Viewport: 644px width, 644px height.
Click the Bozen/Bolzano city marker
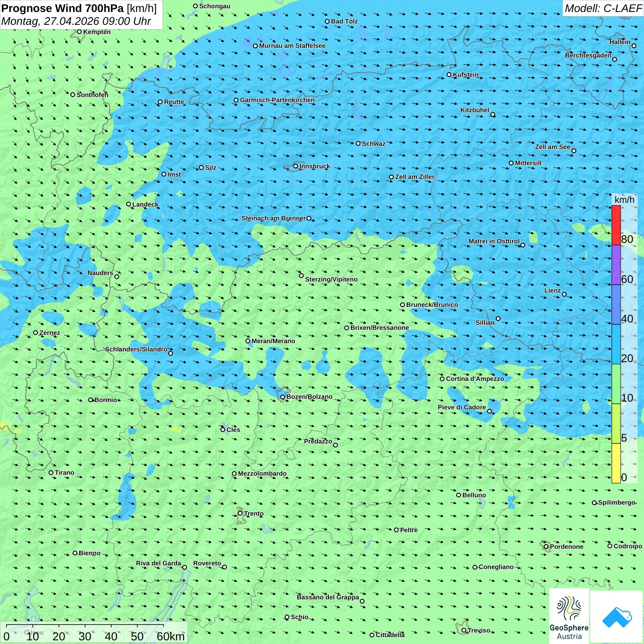pyautogui.click(x=283, y=397)
